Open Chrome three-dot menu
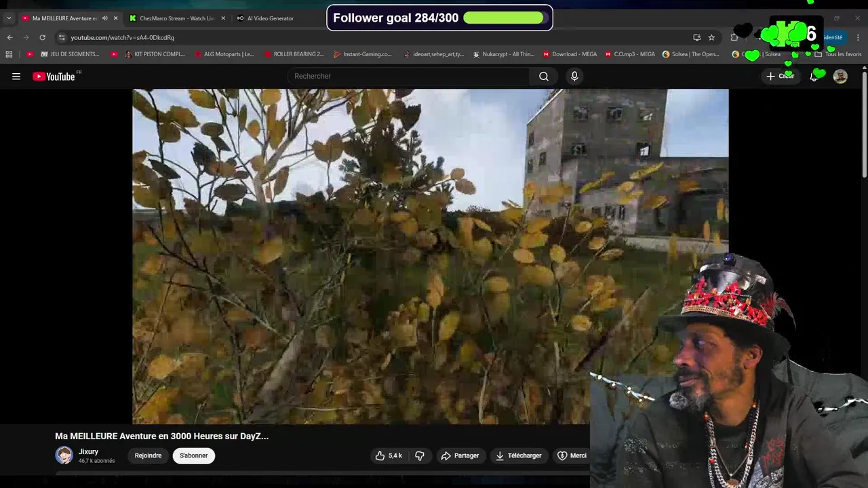 pos(858,37)
